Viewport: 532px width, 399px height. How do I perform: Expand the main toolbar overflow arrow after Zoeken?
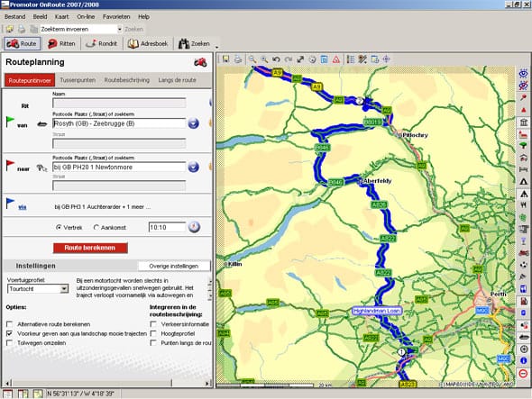tap(216, 47)
